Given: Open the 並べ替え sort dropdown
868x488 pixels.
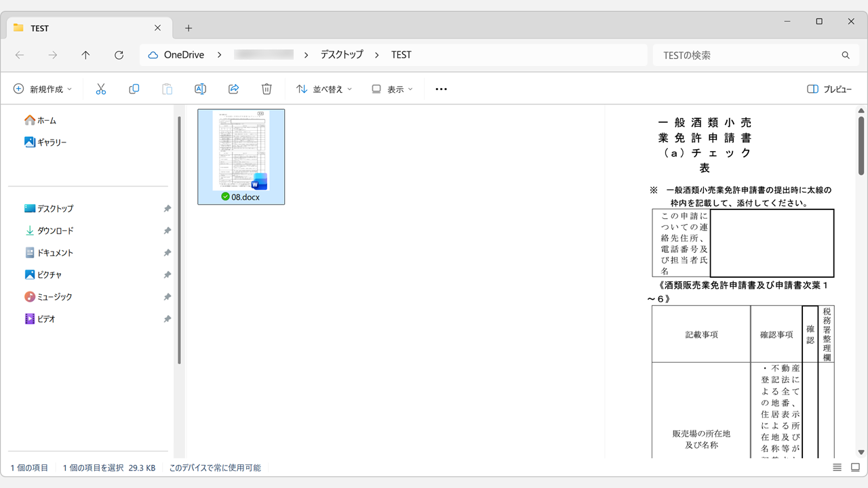Looking at the screenshot, I should (324, 89).
